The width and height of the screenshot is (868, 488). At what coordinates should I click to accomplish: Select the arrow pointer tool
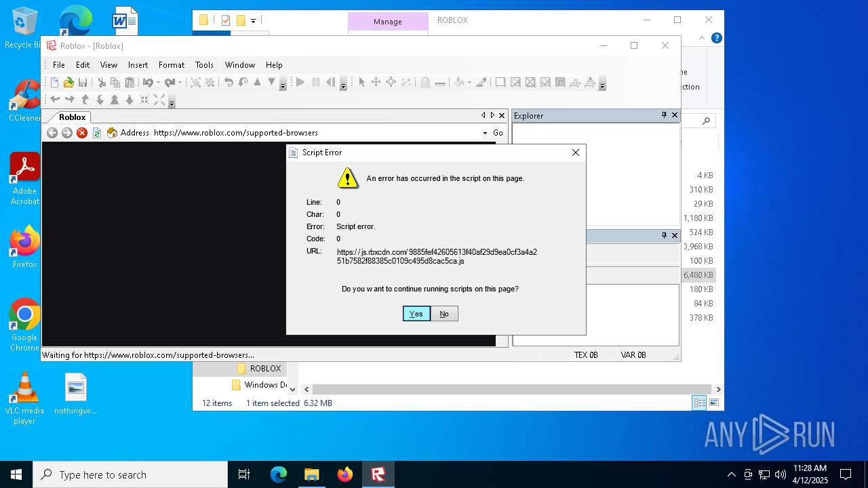coord(361,83)
